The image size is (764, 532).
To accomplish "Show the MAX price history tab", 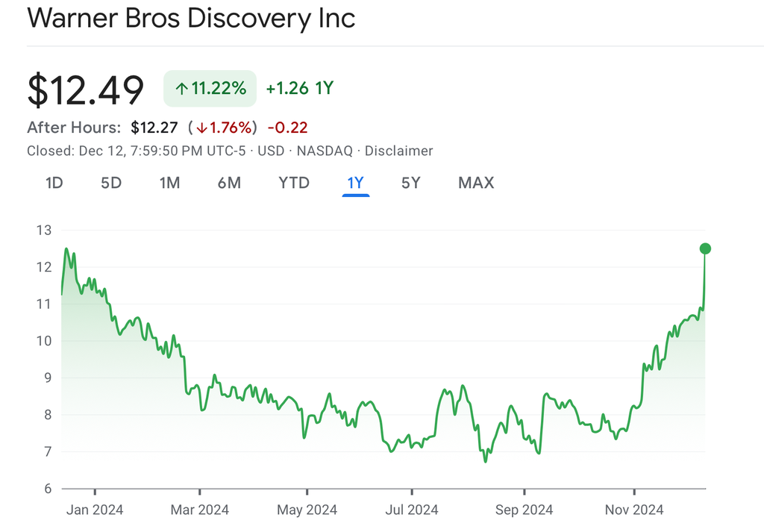I will [476, 183].
